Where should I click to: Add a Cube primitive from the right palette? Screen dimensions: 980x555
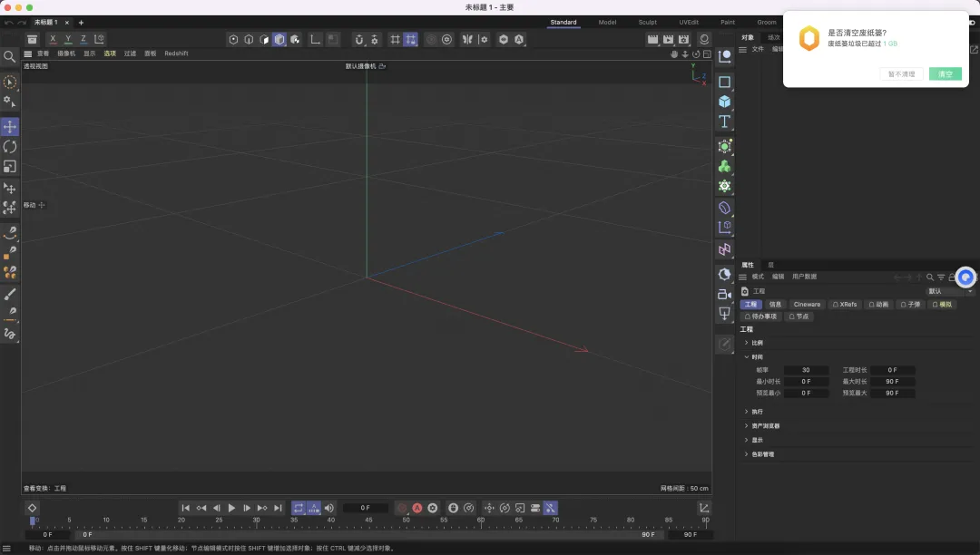point(724,102)
